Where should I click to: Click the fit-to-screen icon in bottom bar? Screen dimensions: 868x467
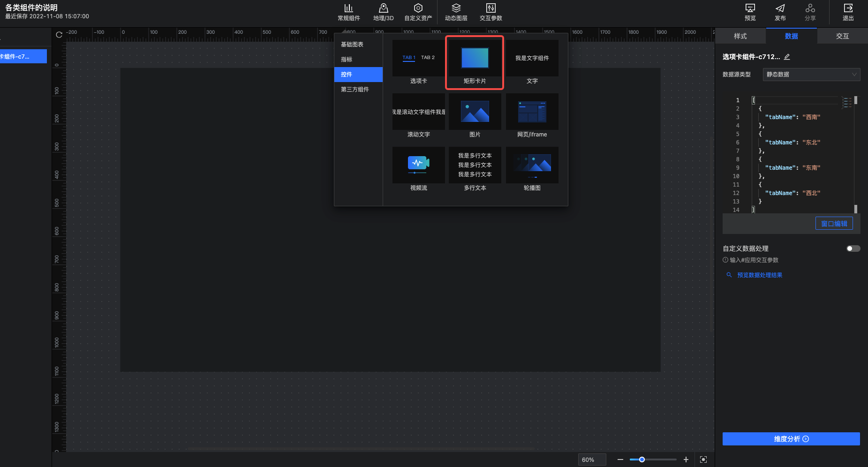click(703, 459)
